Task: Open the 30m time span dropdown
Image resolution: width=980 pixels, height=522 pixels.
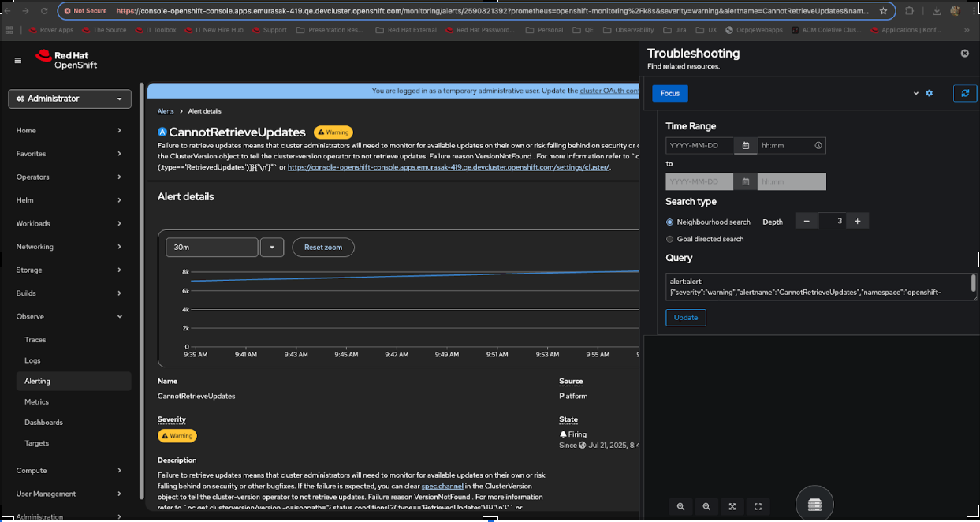Action: [271, 247]
